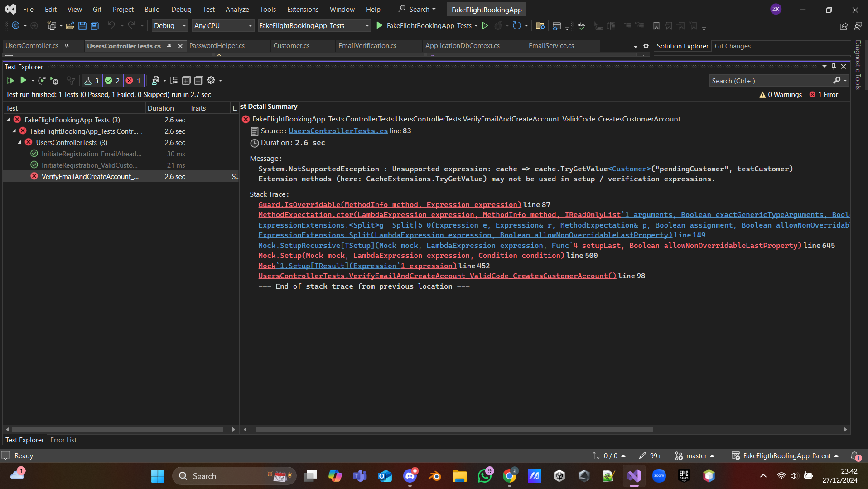Viewport: 868px width, 489px height.
Task: Switch to EmailService.cs tab
Action: [x=551, y=46]
